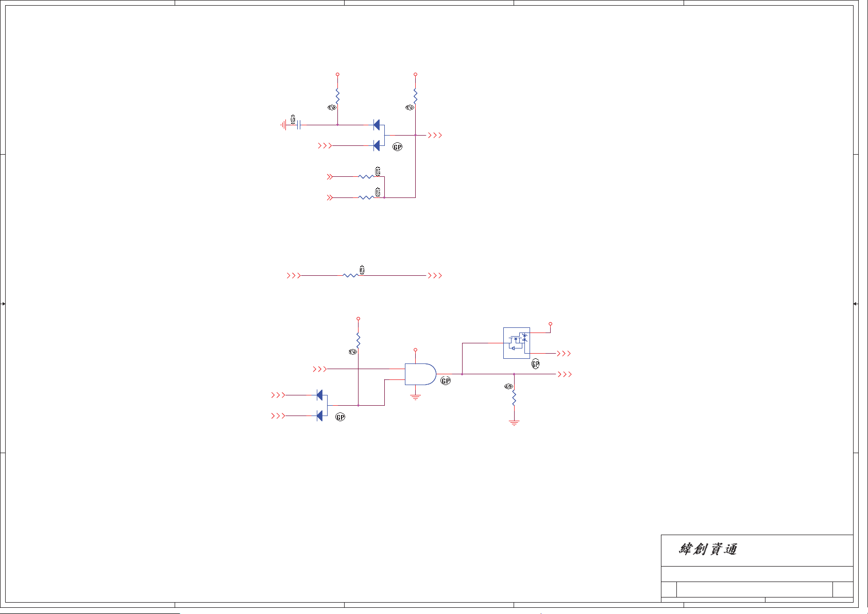Click pull-up resistor above the capacitor node
This screenshot has height=614, width=868.
point(337,95)
